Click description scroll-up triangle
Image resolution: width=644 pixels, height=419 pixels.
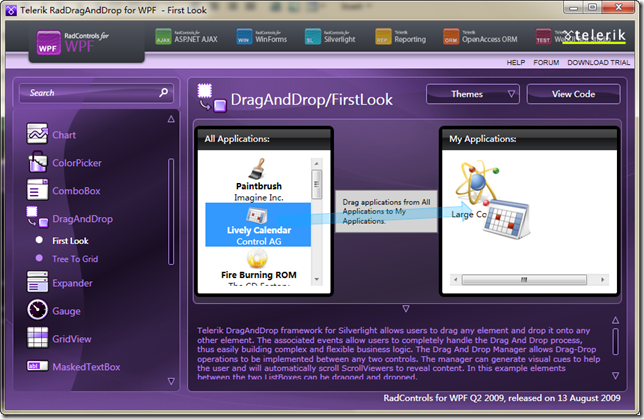point(615,320)
